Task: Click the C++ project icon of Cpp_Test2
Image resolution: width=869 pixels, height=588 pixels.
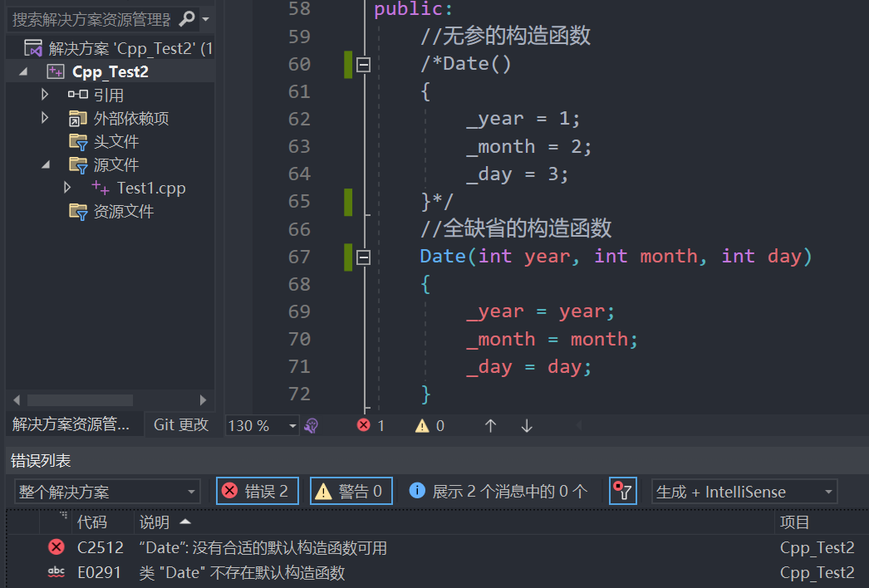Action: point(56,71)
